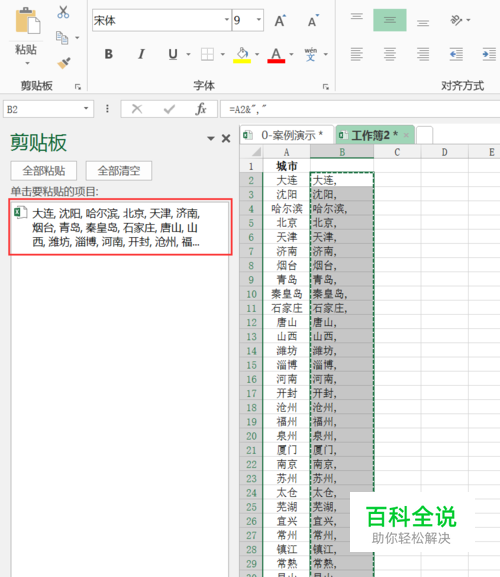This screenshot has height=577, width=500.
Task: Close the 工作簿2 tab
Action: pos(406,135)
